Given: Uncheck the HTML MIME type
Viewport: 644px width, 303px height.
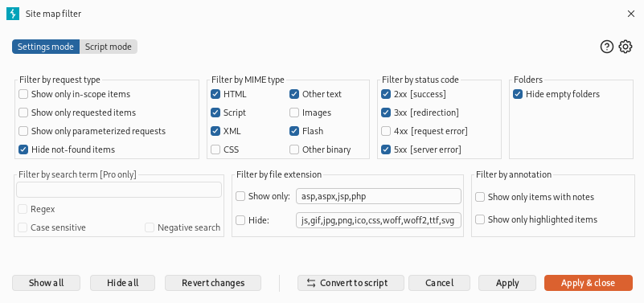Looking at the screenshot, I should pos(215,94).
